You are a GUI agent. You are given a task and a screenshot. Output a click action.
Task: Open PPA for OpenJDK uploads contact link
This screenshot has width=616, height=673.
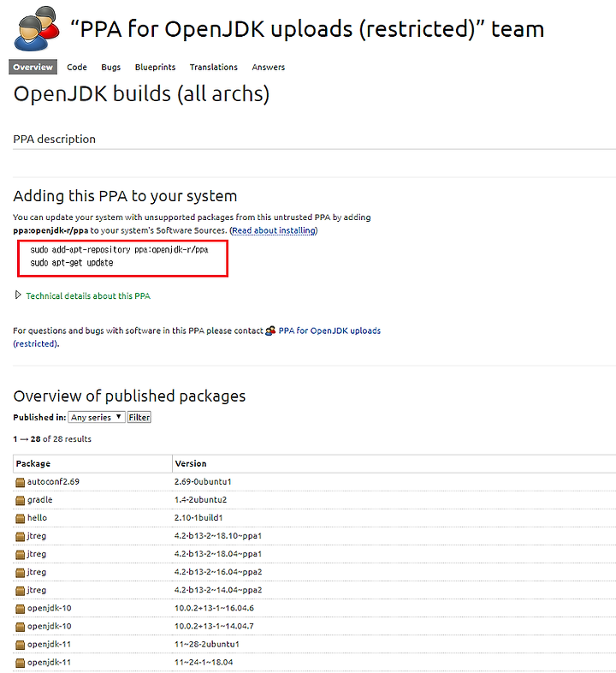pos(329,331)
